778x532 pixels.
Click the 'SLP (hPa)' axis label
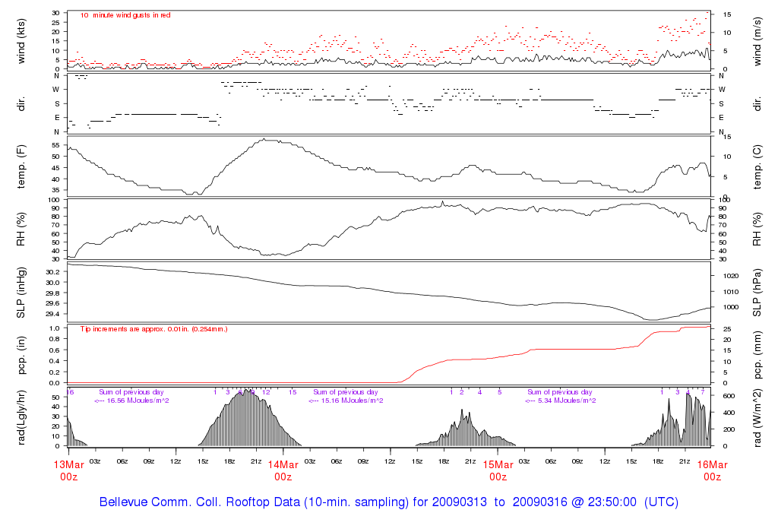(757, 293)
